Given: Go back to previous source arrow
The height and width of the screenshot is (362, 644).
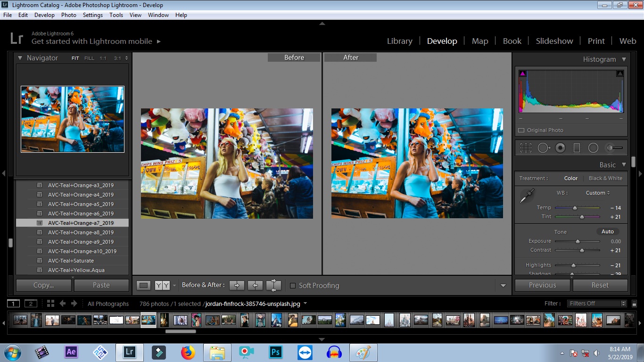Looking at the screenshot, I should pyautogui.click(x=62, y=304).
